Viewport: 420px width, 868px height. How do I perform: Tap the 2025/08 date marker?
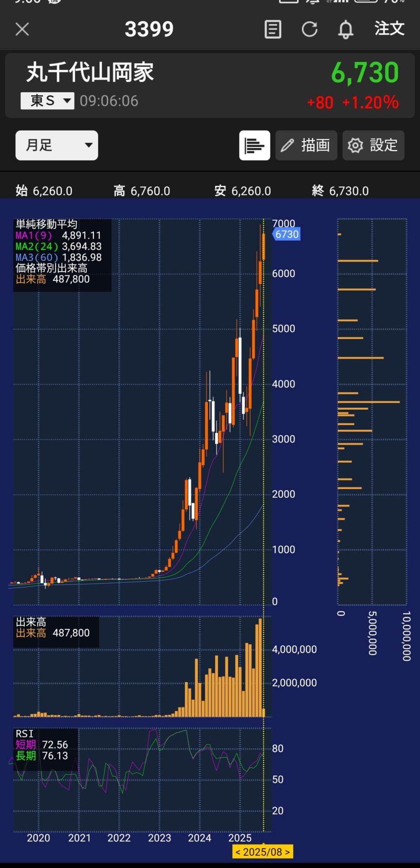(263, 852)
